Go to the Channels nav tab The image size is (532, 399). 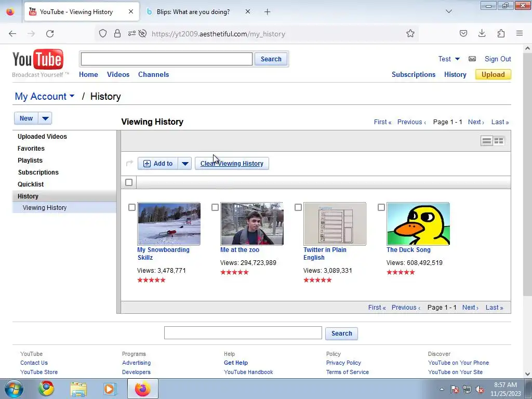click(153, 75)
